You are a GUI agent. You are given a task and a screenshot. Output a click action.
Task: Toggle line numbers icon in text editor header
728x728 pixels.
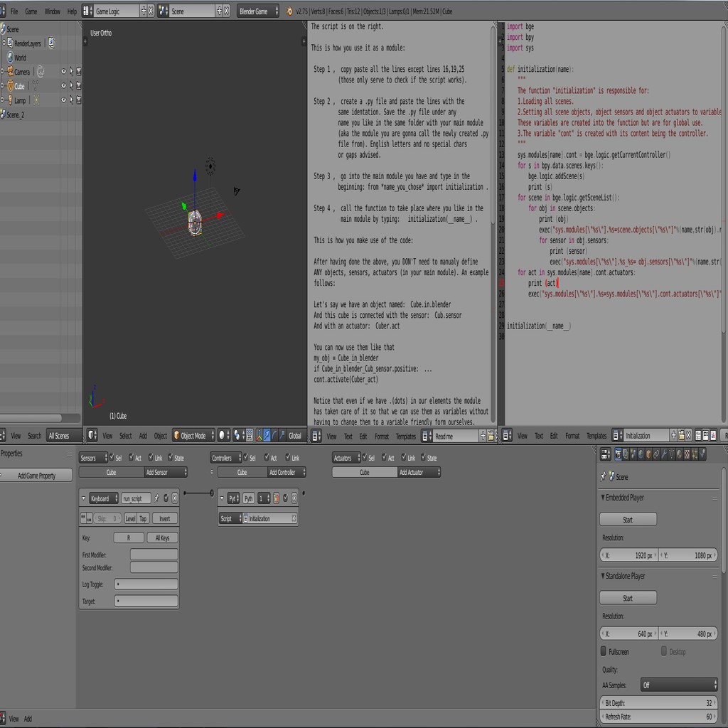[x=697, y=437]
